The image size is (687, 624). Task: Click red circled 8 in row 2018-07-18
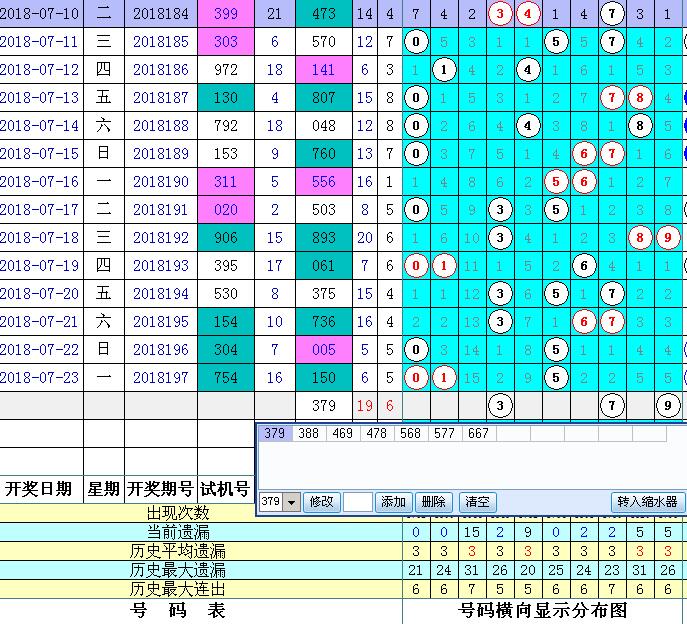tap(640, 238)
